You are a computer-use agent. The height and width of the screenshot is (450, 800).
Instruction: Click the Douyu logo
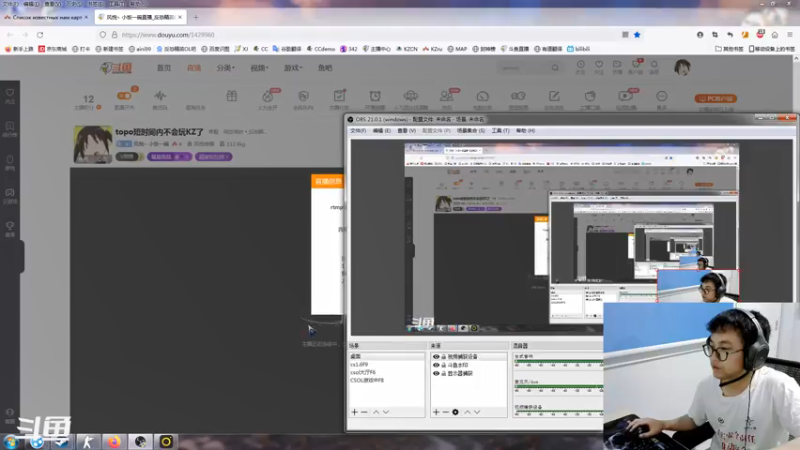pos(116,68)
